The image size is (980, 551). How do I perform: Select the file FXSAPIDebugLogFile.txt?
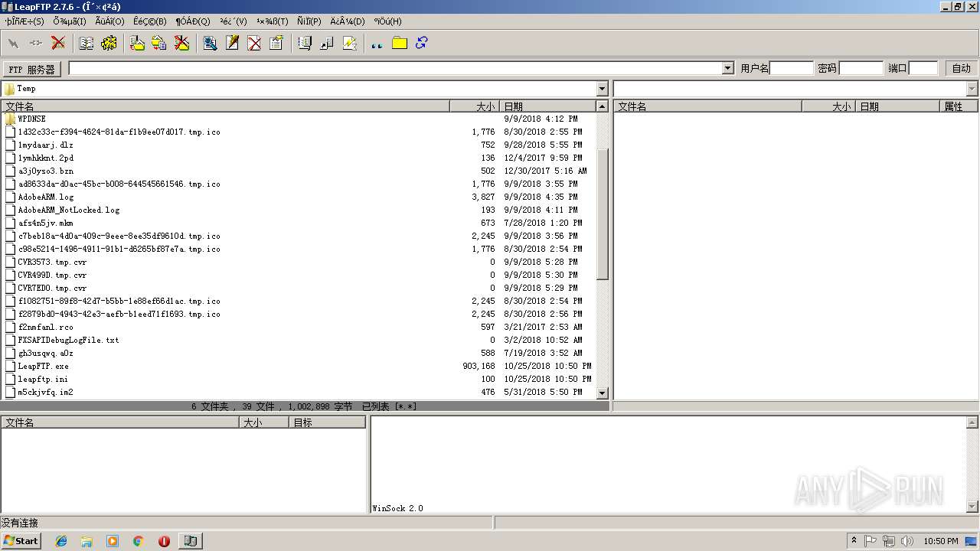coord(68,340)
